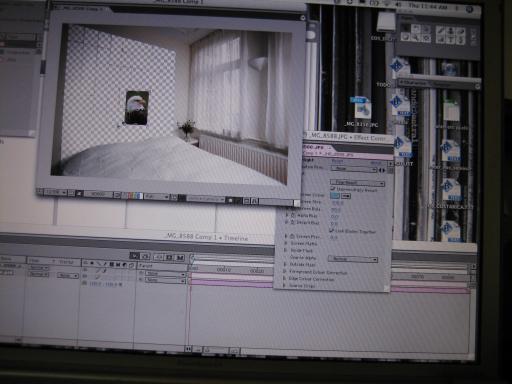Open the Source Alpha Normal dropdown
Screen dimensions: 512x384
(x=353, y=259)
